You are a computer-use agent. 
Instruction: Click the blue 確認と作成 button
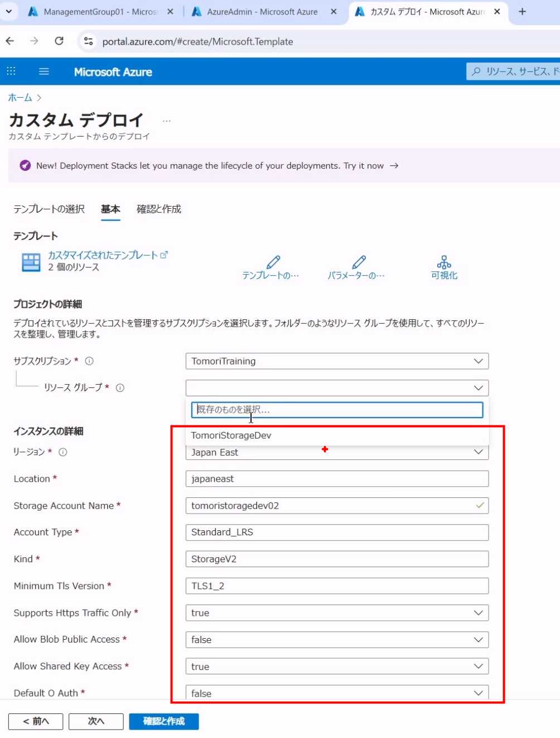pos(163,721)
